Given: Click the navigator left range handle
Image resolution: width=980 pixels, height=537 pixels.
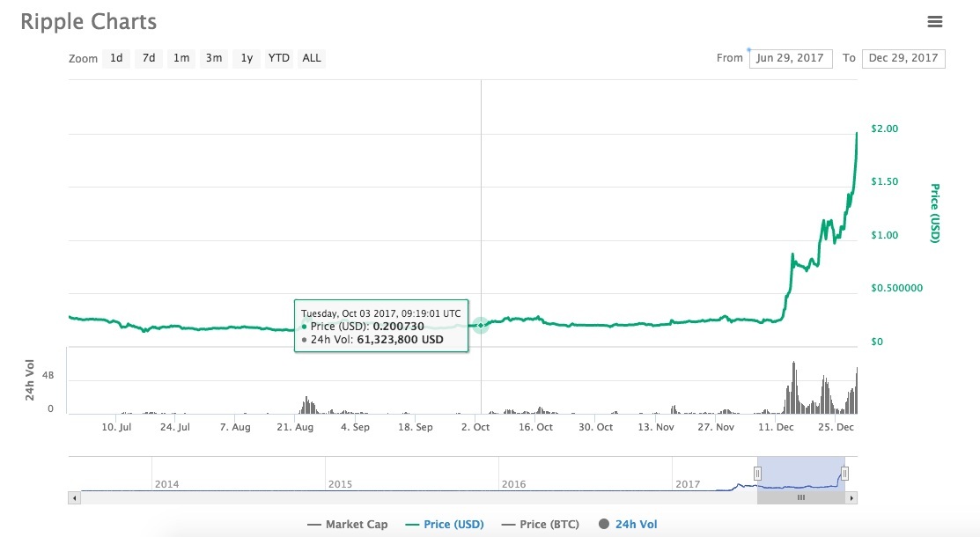Looking at the screenshot, I should click(757, 474).
